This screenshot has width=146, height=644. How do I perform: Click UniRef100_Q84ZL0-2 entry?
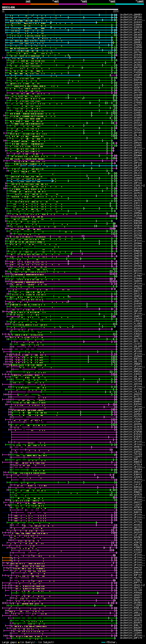(132, 585)
